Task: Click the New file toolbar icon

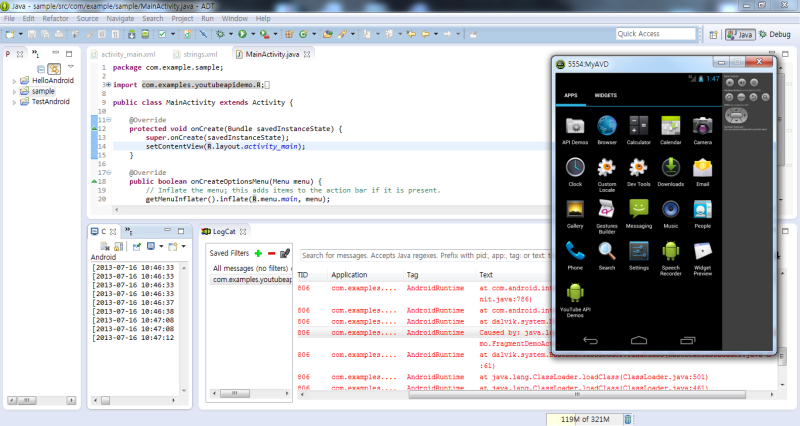Action: [x=10, y=34]
